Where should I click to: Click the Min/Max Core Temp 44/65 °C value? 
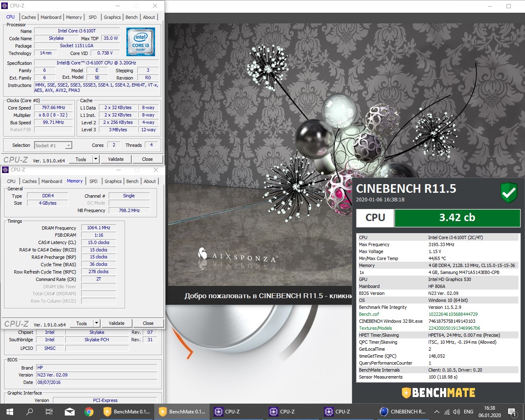click(437, 258)
